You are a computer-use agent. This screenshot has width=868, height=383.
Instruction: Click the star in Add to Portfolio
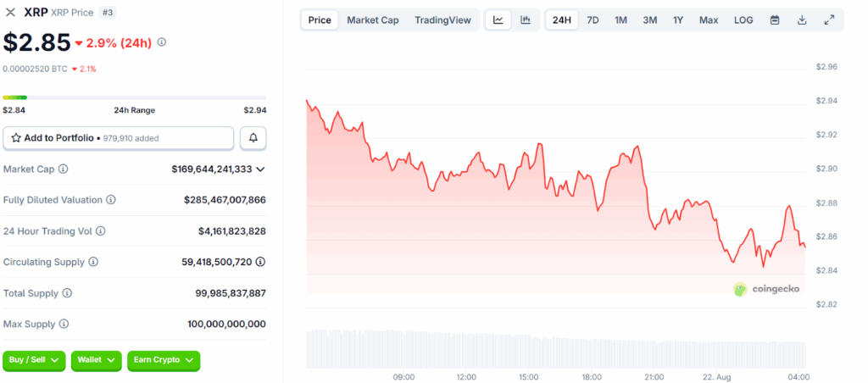tap(16, 138)
